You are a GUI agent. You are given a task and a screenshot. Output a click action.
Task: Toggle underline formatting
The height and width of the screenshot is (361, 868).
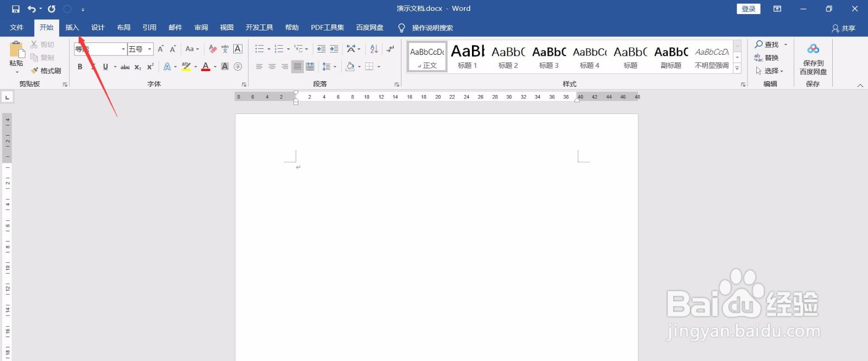pyautogui.click(x=105, y=67)
